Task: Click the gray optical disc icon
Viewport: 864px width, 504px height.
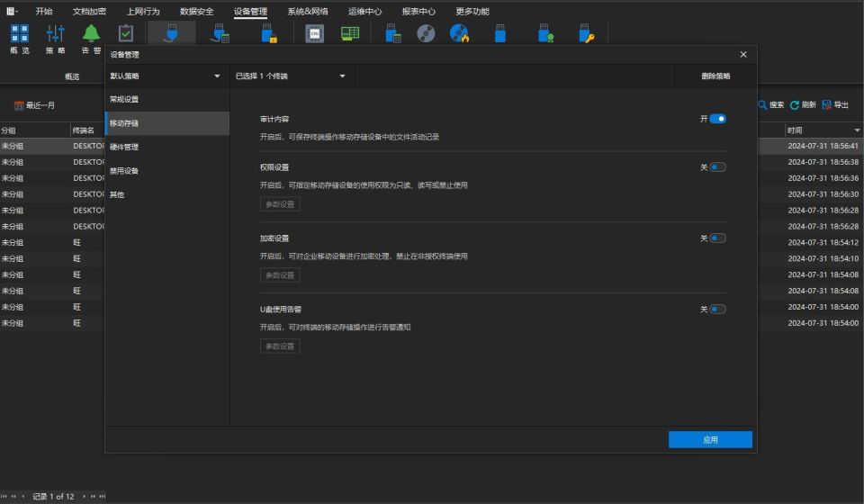Action: tap(426, 33)
